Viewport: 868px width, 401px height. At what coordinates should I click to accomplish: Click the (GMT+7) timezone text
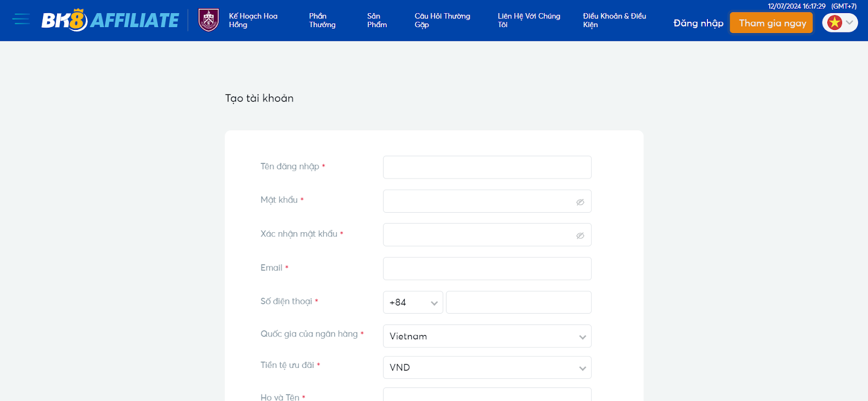point(844,6)
